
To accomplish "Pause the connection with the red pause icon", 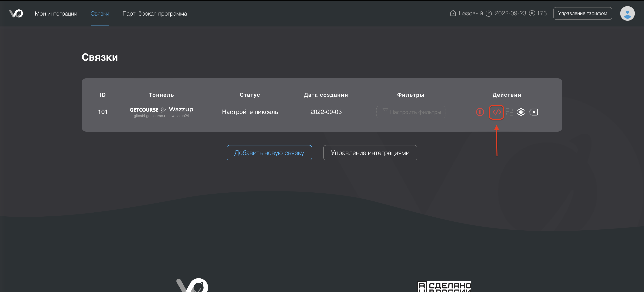I will point(480,112).
